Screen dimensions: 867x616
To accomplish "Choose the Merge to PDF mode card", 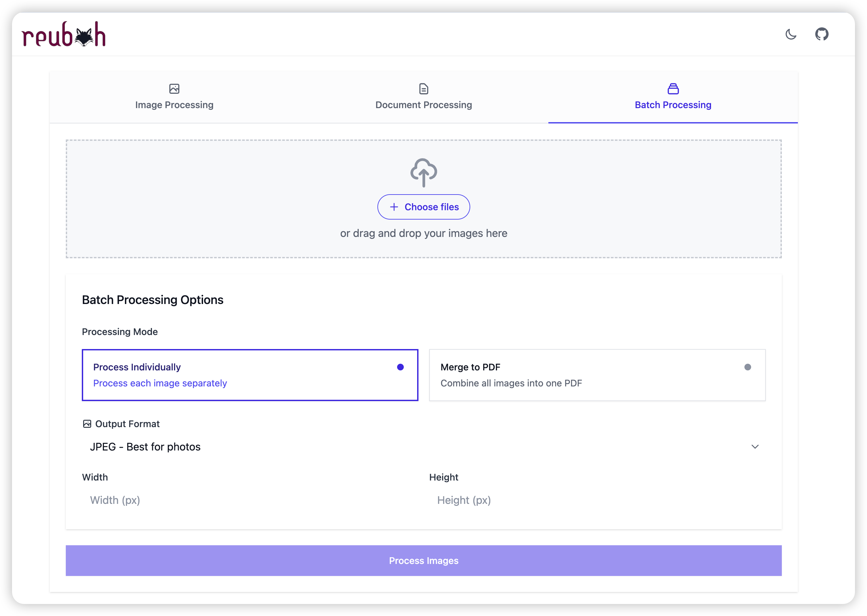I will pyautogui.click(x=597, y=375).
